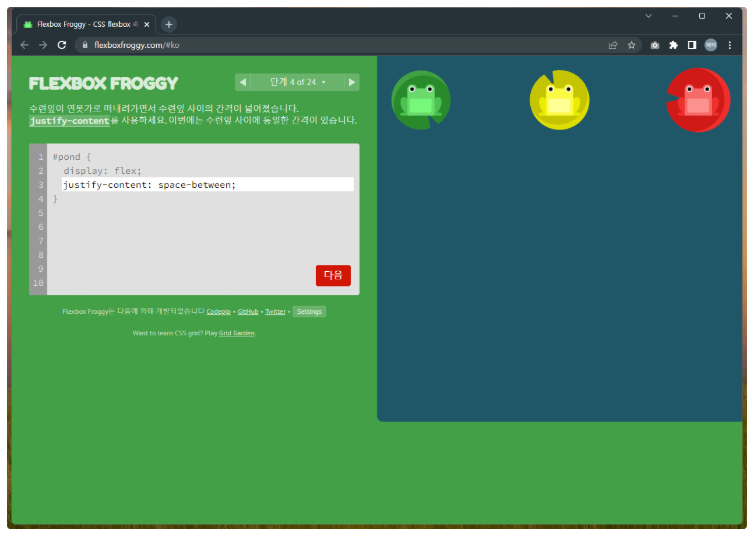This screenshot has width=751, height=533.
Task: Open the profile avatar menu
Action: pyautogui.click(x=711, y=45)
